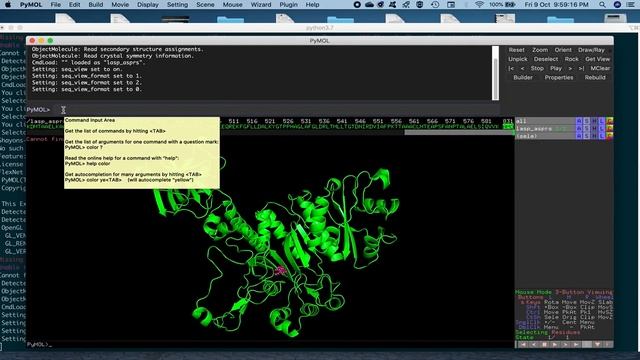Jump to first frame with |< button
Viewport: 640px width, 360px height.
(x=511, y=68)
